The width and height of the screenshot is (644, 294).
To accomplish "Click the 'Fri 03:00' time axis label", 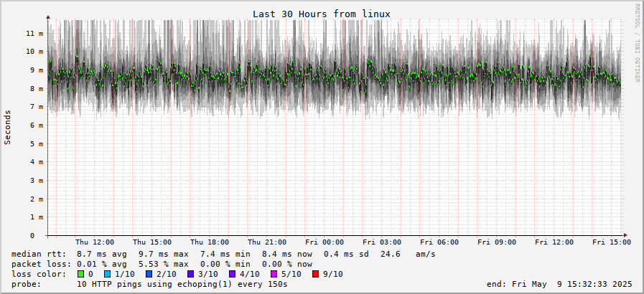I will point(382,242).
